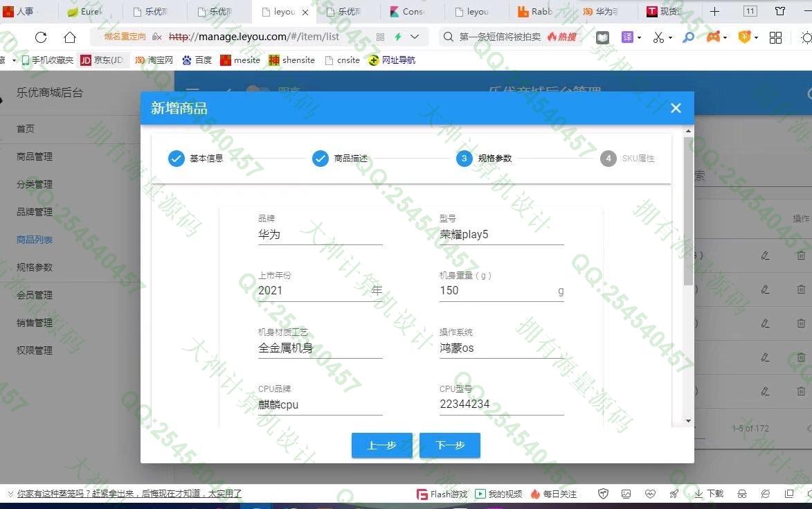Click the shirt skin icon in tab bar
The height and width of the screenshot is (509, 812).
780,11
